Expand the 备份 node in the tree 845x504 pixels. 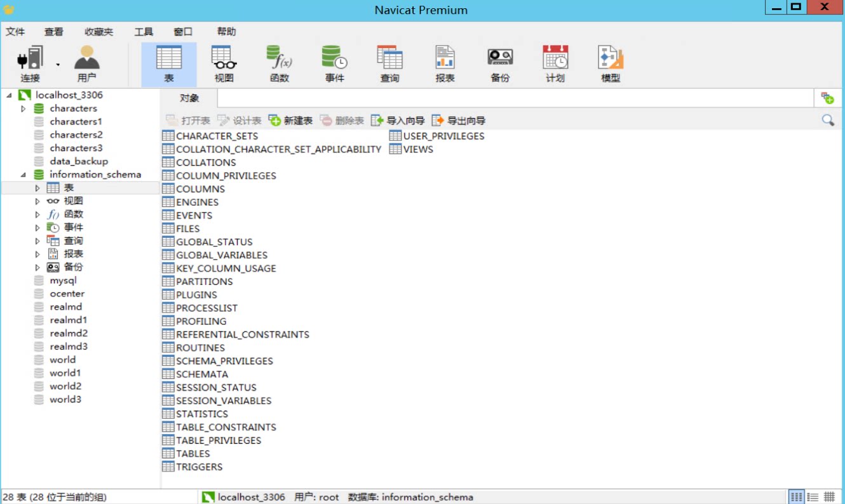tap(37, 267)
